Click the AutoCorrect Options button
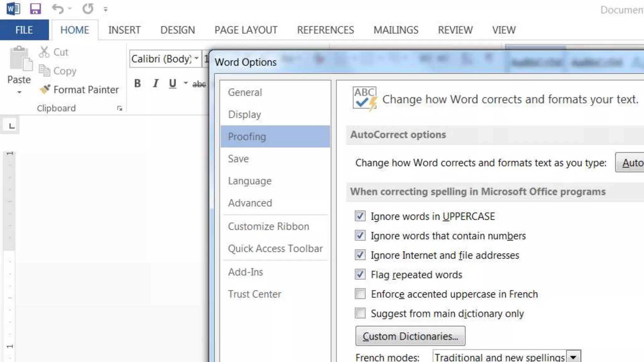Image resolution: width=644 pixels, height=362 pixels. point(630,162)
